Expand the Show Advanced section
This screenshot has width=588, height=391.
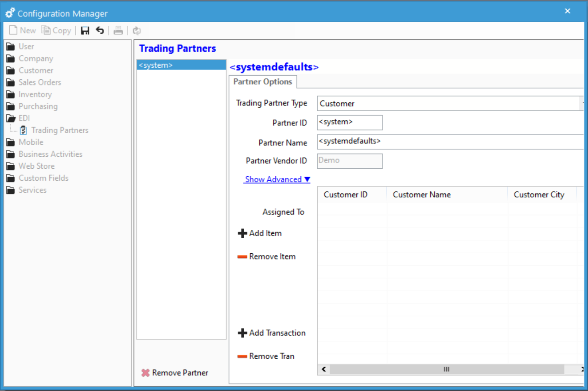tap(276, 179)
